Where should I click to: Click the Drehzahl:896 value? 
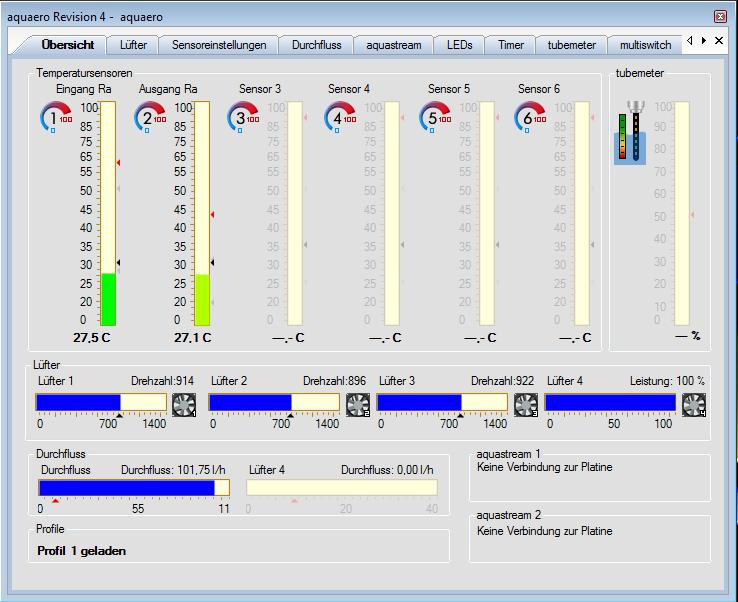coord(335,381)
